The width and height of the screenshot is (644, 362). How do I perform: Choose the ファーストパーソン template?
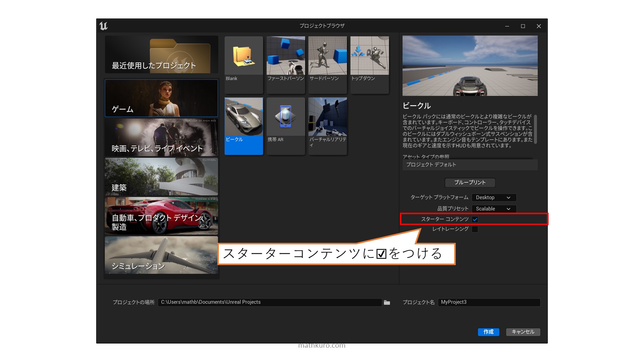[x=286, y=57]
